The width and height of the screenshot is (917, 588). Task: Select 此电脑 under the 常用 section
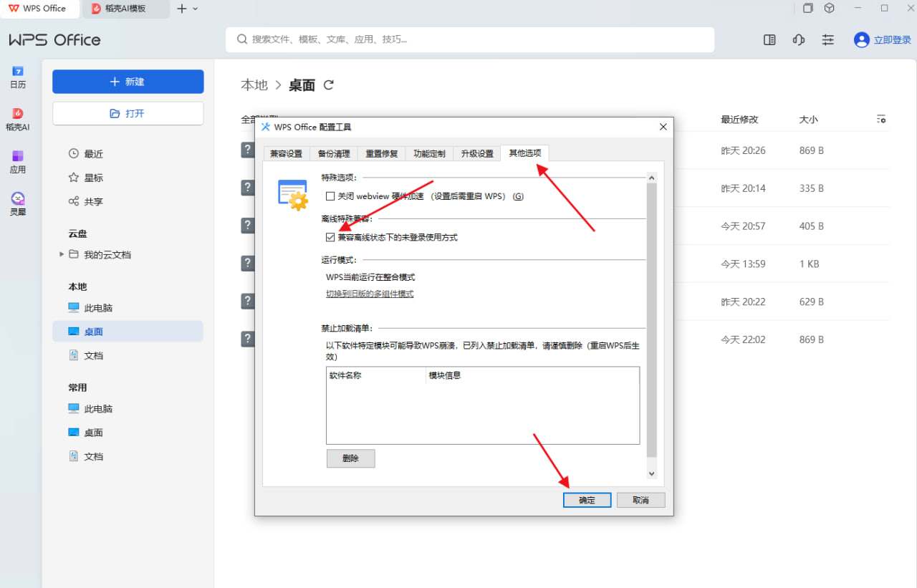click(x=128, y=409)
